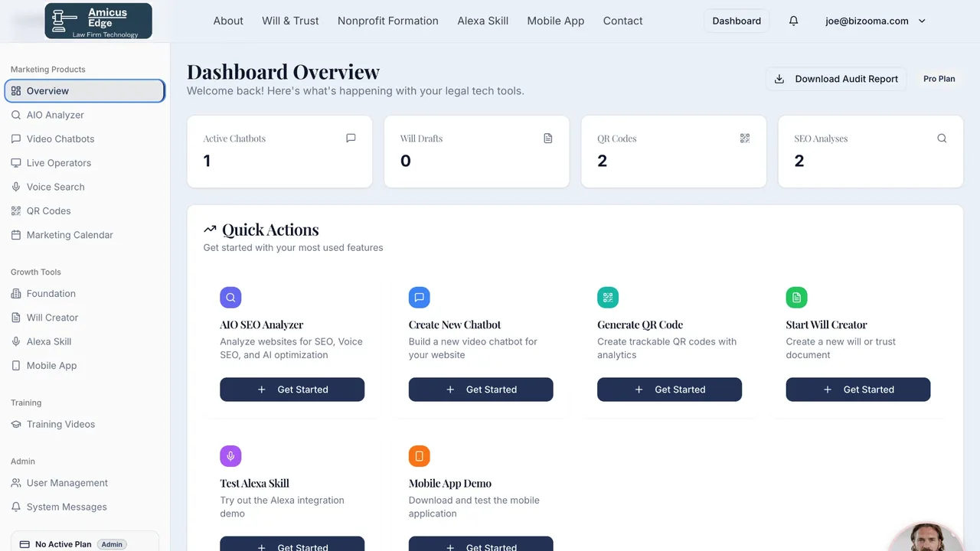Viewport: 980px width, 551px height.
Task: Click the Pro Plan badge
Action: point(939,79)
